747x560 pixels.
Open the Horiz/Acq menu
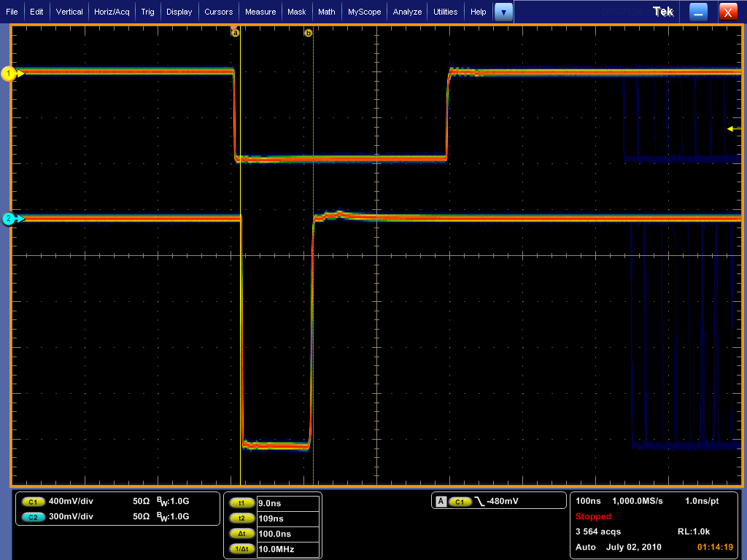tap(112, 12)
